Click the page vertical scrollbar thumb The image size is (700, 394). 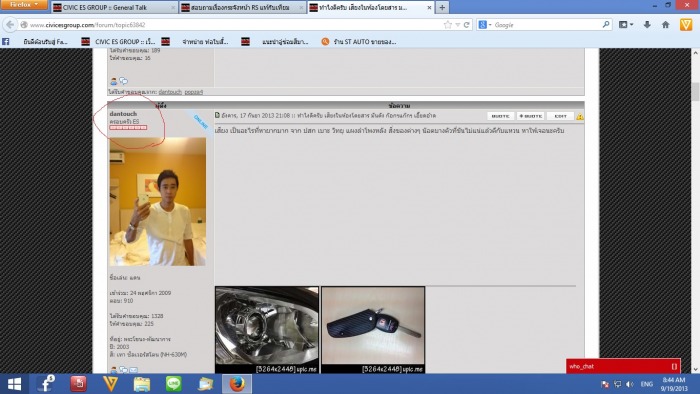[x=695, y=91]
